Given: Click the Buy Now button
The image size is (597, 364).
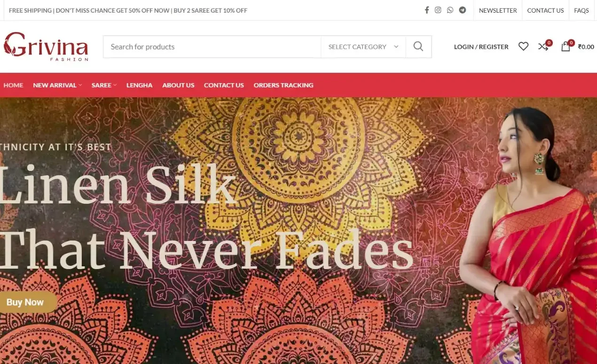Looking at the screenshot, I should coord(26,302).
